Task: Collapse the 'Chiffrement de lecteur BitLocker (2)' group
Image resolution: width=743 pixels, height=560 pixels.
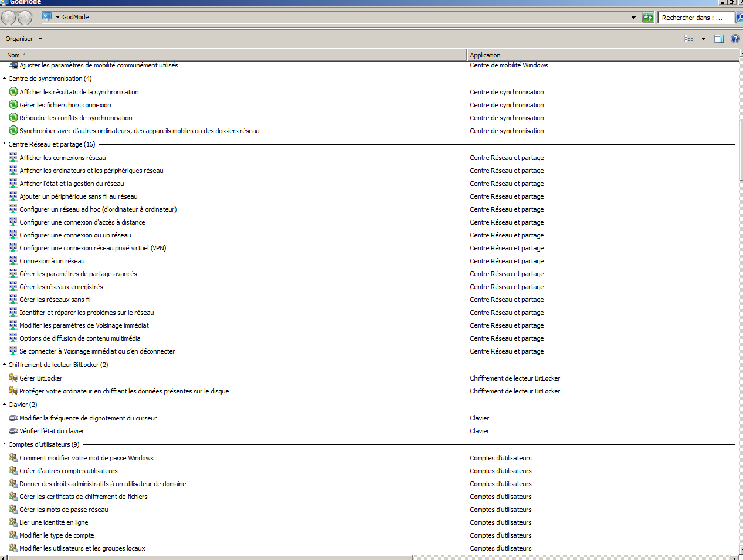Action: point(4,365)
